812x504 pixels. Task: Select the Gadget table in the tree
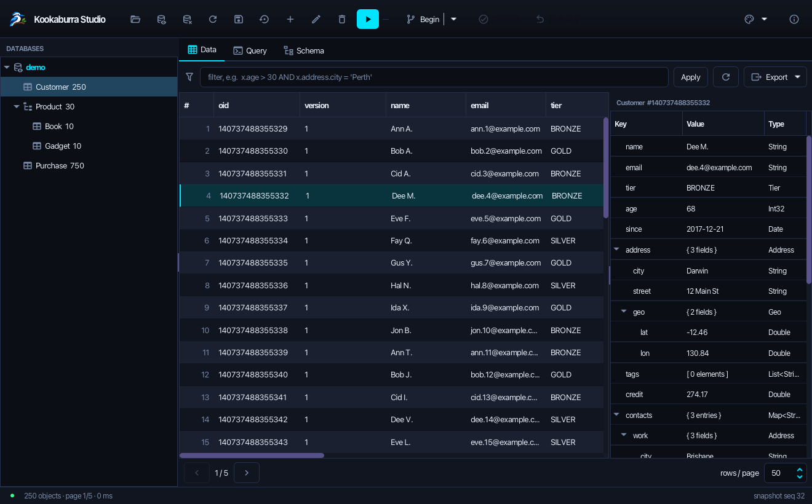pos(89,146)
